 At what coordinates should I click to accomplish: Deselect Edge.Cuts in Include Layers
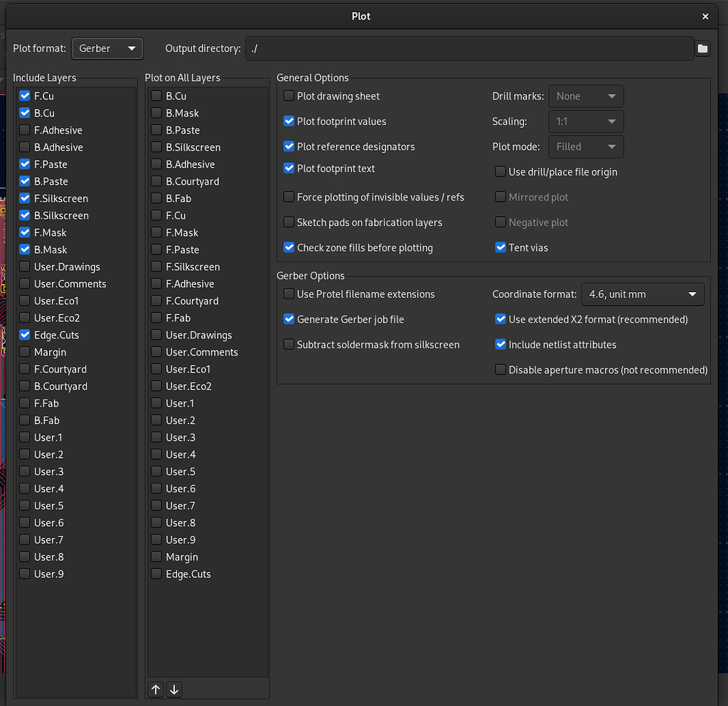pos(25,335)
